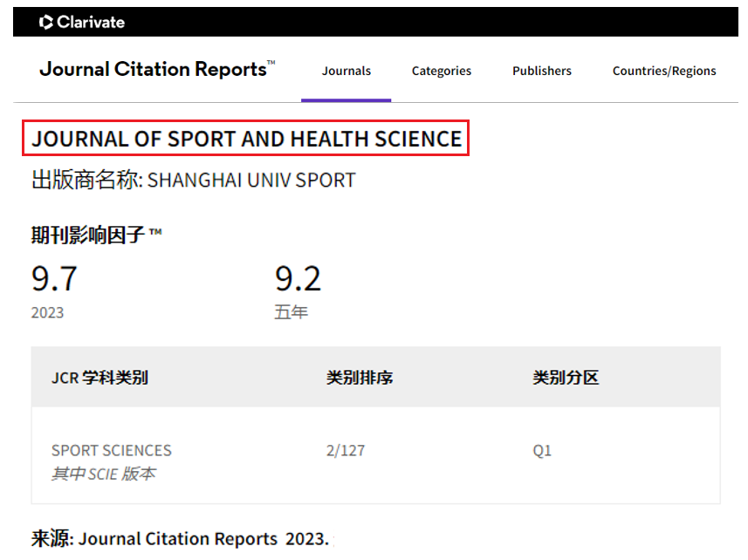Open the Categories tab

click(441, 71)
